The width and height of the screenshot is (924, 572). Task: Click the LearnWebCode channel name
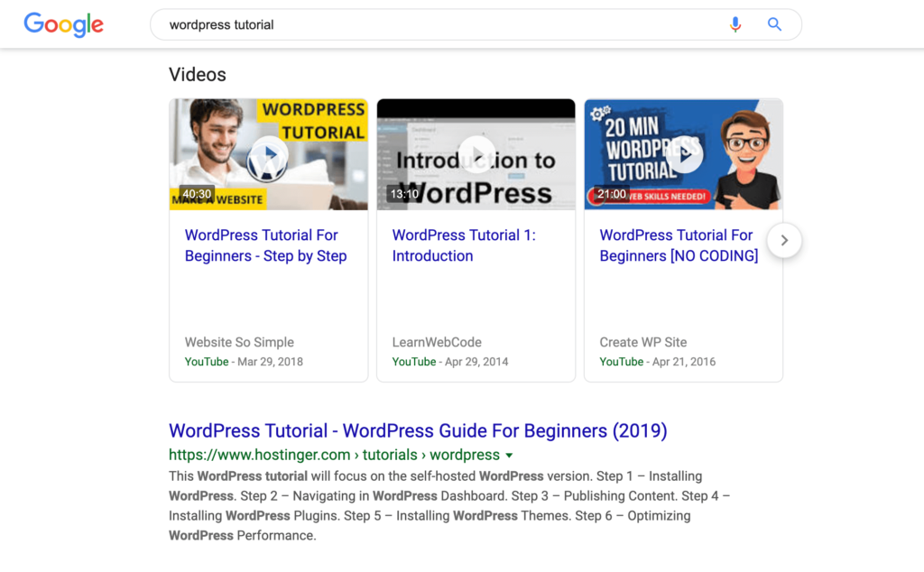click(x=437, y=342)
